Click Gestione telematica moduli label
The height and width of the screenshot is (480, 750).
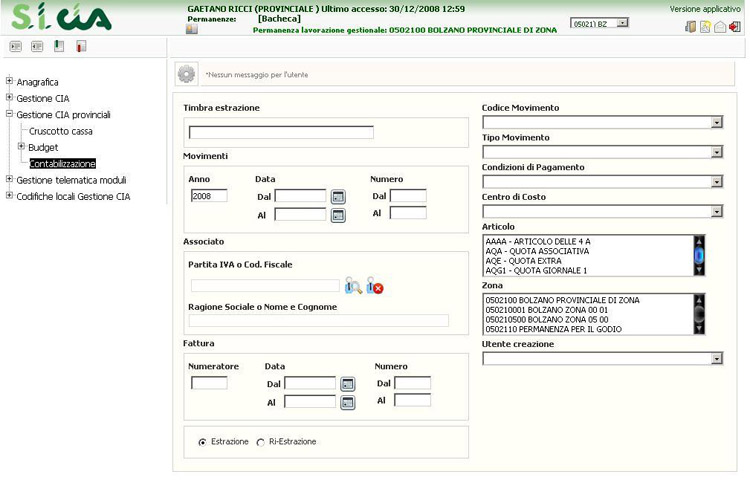(71, 180)
